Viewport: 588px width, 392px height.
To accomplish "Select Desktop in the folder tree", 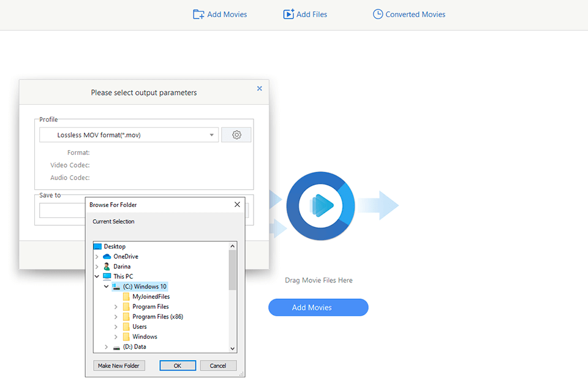I will click(114, 246).
